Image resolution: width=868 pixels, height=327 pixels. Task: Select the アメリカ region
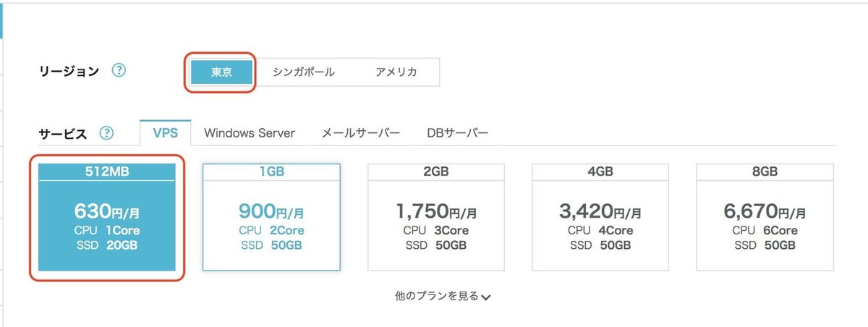pyautogui.click(x=396, y=72)
